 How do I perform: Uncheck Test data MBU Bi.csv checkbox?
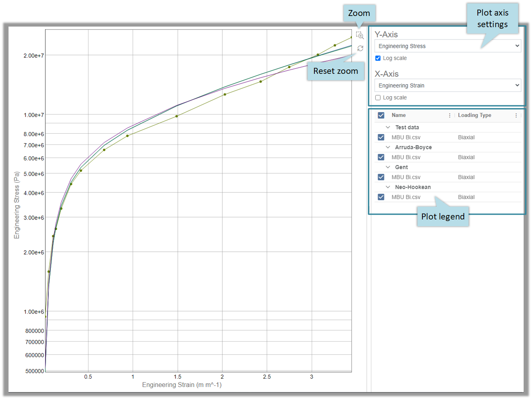pyautogui.click(x=381, y=137)
